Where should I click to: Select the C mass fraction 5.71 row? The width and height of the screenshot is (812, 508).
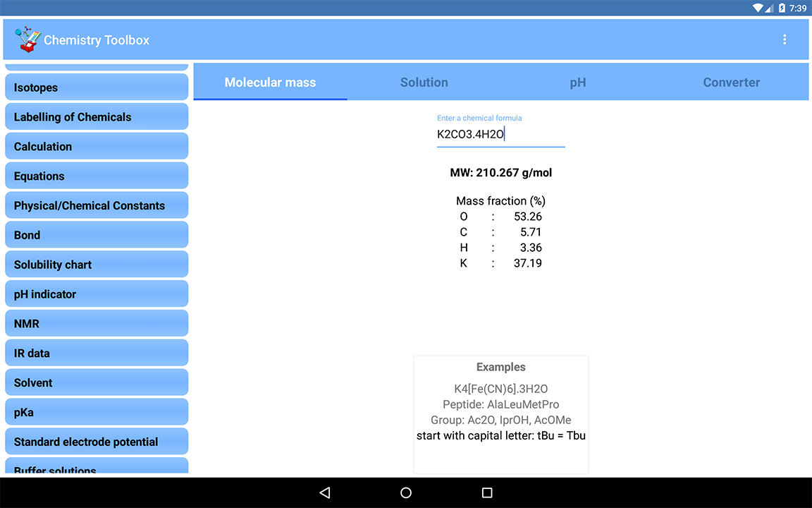(500, 232)
